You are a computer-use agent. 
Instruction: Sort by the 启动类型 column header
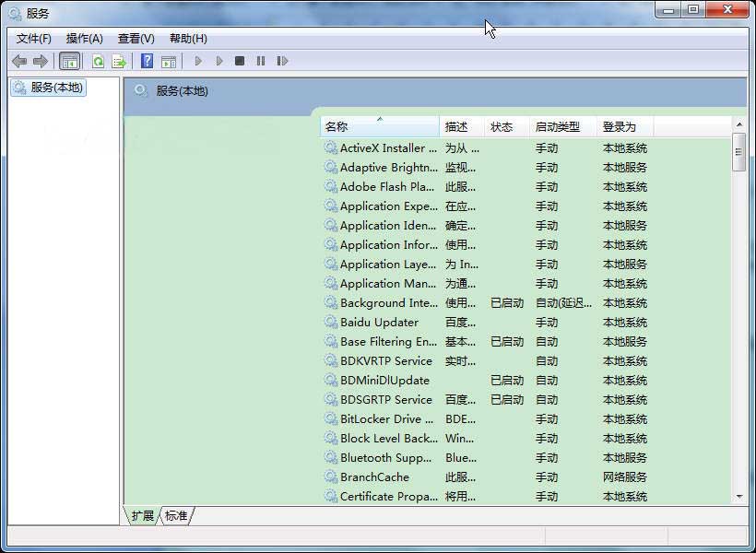558,126
